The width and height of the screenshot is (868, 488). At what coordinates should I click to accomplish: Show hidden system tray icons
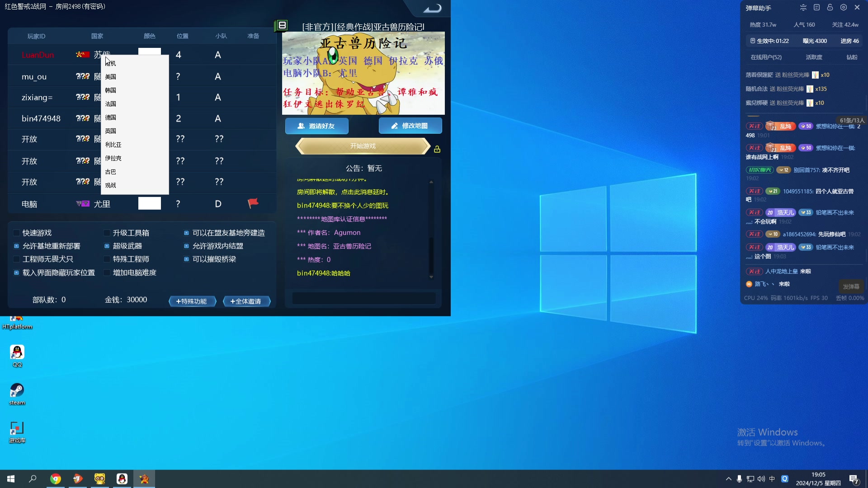[x=728, y=479]
